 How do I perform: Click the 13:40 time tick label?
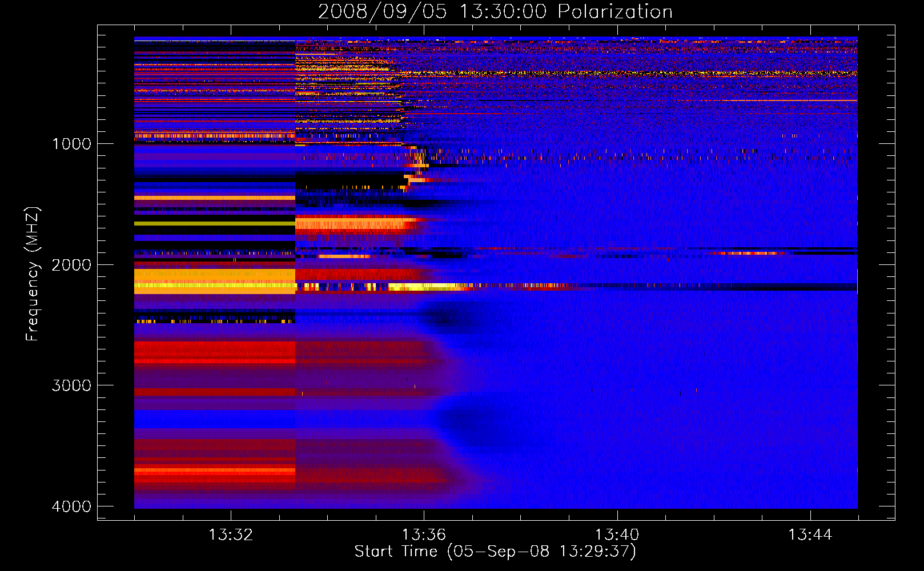617,535
